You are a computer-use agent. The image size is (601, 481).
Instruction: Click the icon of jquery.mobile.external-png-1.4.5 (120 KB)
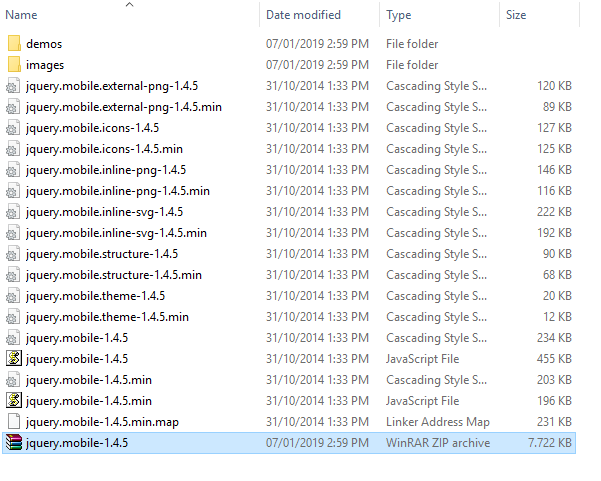(13, 86)
